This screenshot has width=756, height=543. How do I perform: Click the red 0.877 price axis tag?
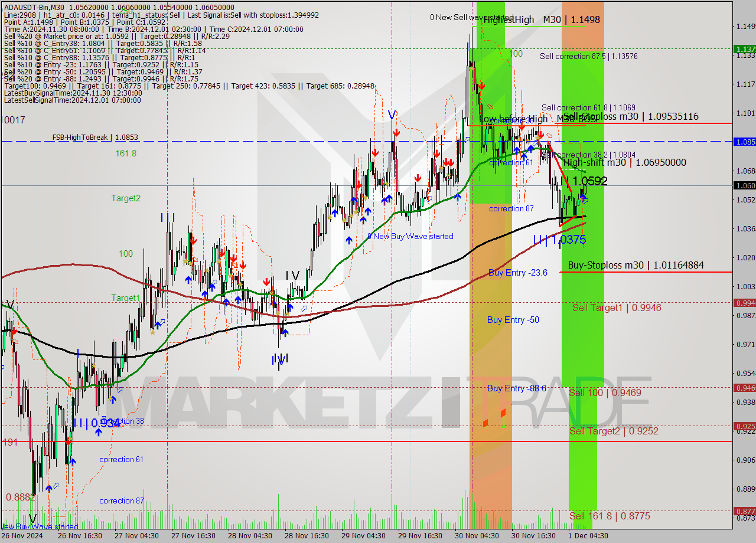[x=744, y=511]
